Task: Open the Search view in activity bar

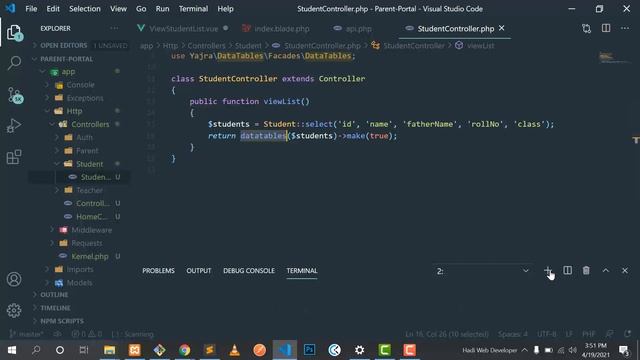Action: click(14, 63)
